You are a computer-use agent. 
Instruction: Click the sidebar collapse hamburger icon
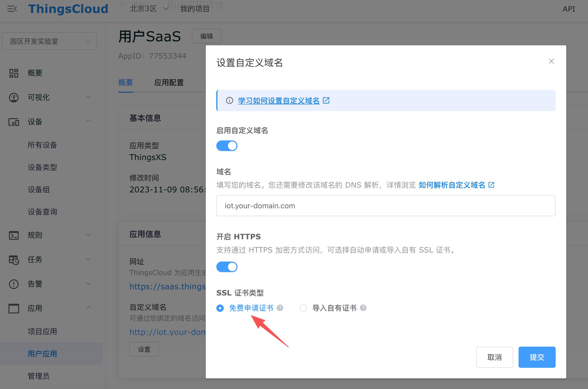tap(12, 9)
